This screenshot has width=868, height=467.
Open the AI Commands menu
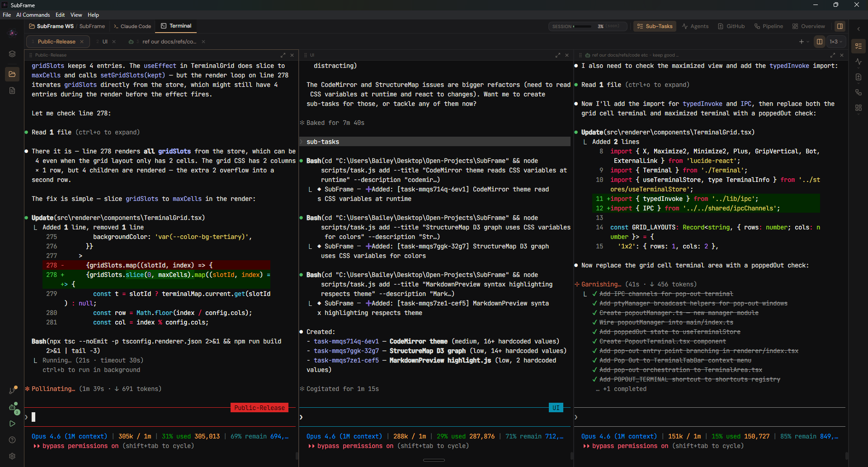point(33,14)
